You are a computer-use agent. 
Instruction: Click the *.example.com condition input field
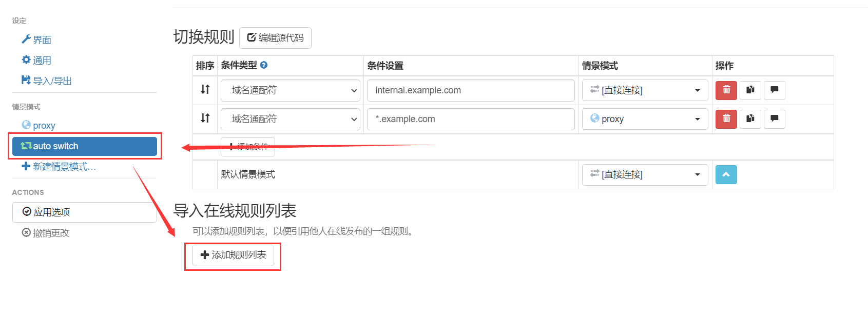click(470, 119)
